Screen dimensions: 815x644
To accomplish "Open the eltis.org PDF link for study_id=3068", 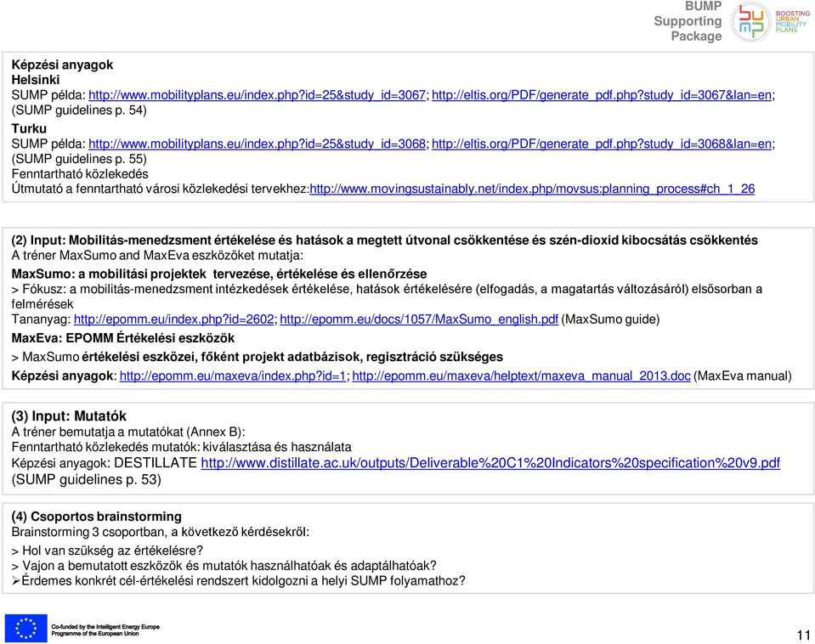I will 602,144.
